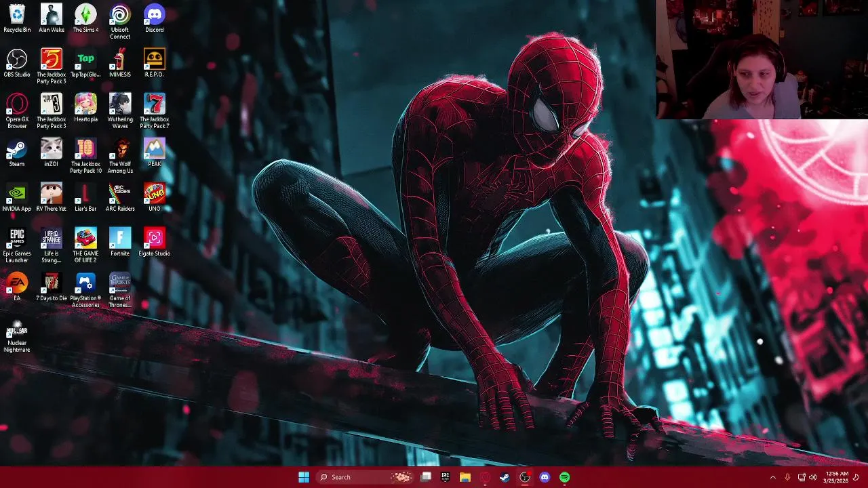
Task: Select the MIMESIS desktop shortcut
Action: tap(120, 63)
